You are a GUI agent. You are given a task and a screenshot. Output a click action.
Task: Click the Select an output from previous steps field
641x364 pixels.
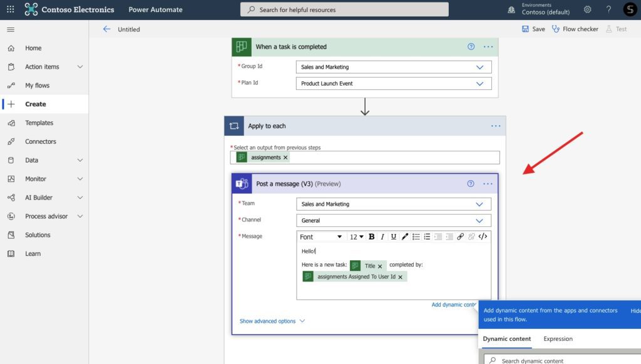click(365, 157)
